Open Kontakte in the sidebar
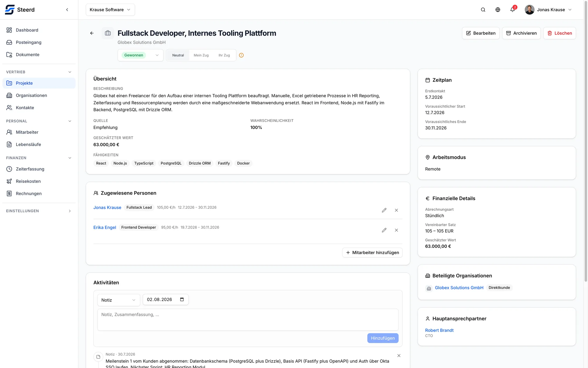 click(39, 108)
